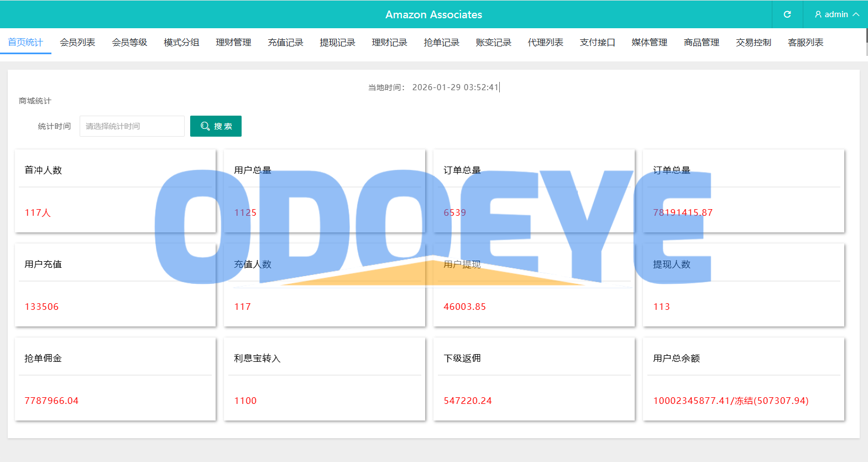Viewport: 868px width, 462px height.
Task: Click the 用户总余额 statistics card
Action: [743, 379]
